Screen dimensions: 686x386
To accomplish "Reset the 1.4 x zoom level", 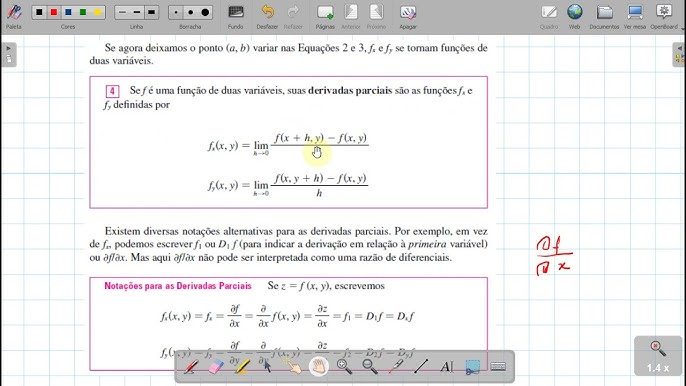I will click(x=658, y=356).
